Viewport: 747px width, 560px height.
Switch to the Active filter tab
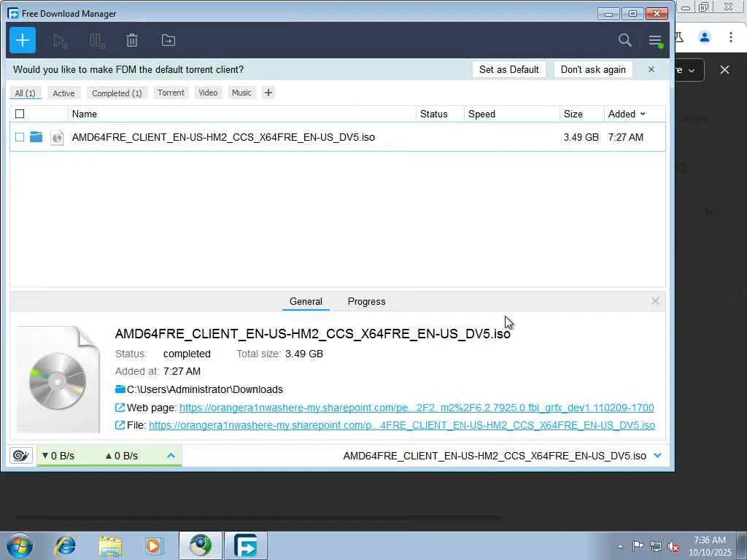point(64,93)
